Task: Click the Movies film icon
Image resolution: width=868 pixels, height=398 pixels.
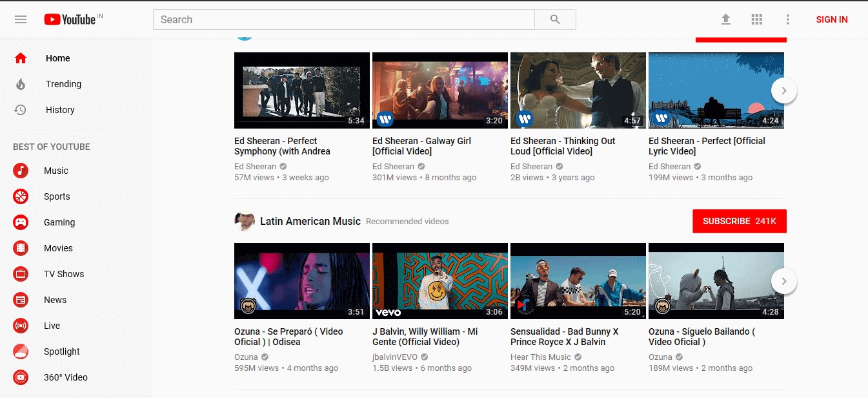Action: point(21,248)
